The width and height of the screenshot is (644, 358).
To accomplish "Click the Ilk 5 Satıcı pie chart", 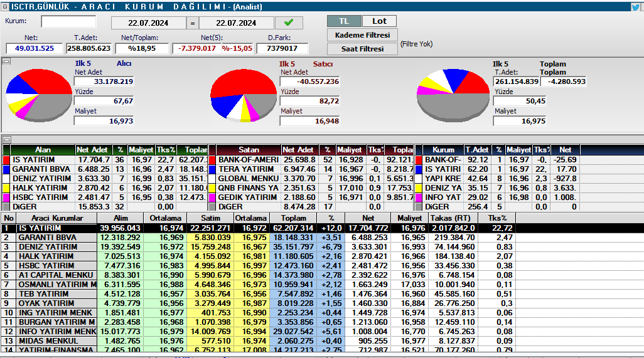I will coord(244,95).
